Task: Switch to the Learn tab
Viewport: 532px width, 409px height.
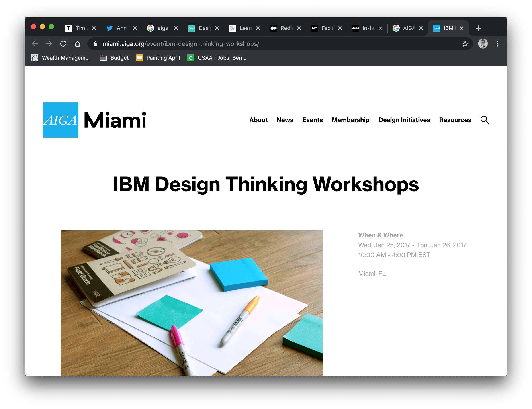Action: point(244,28)
